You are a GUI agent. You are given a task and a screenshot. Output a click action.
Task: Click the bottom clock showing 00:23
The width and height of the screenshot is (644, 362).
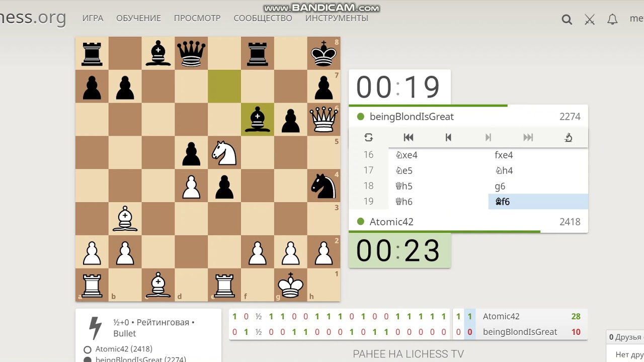pyautogui.click(x=399, y=250)
